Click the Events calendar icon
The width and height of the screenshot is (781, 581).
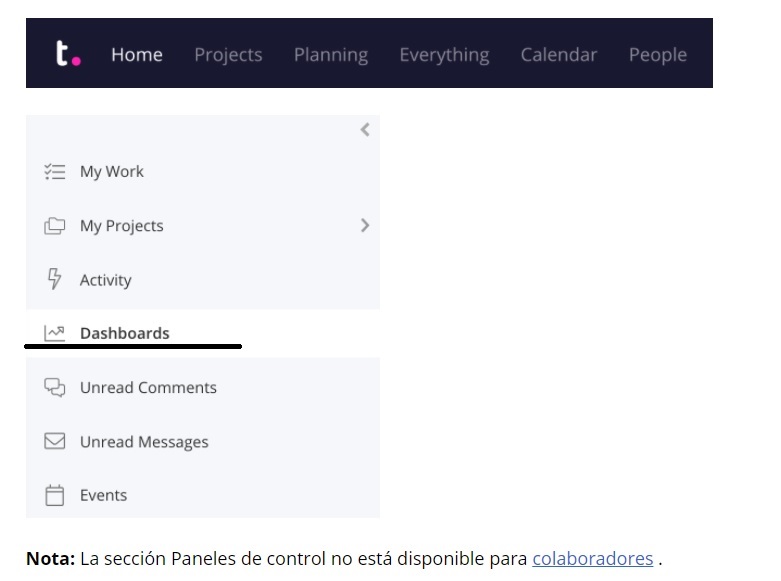pos(55,495)
